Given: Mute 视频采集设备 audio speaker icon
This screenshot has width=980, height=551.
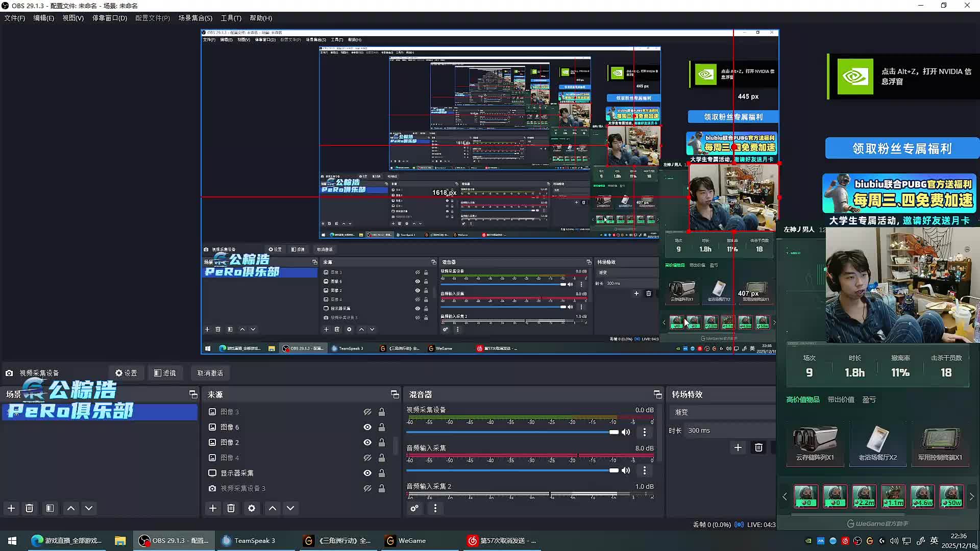Looking at the screenshot, I should (626, 432).
